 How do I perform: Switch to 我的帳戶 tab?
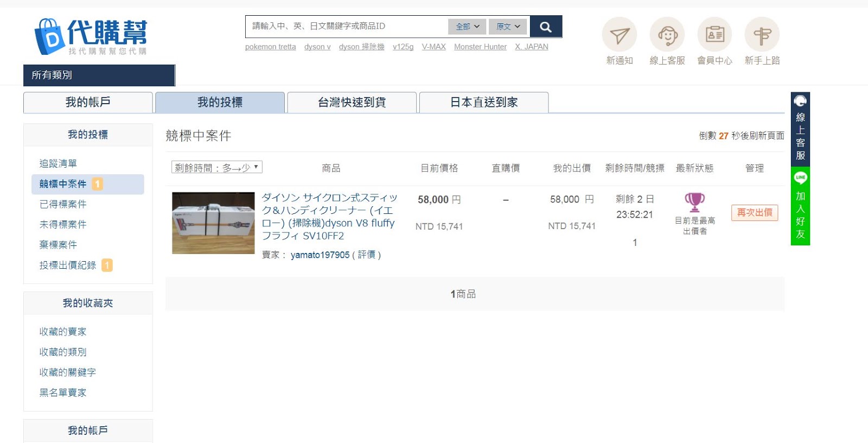tap(88, 102)
